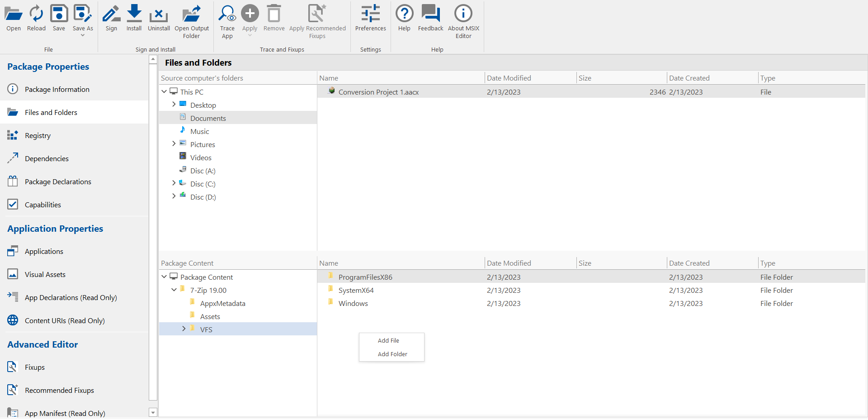Go to Capabilities page
The image size is (868, 420).
point(42,205)
